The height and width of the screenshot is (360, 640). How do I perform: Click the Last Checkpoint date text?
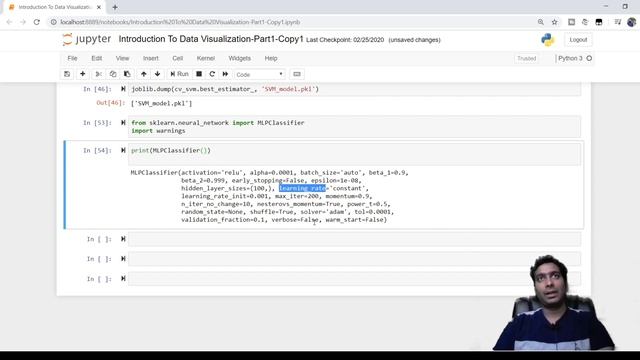345,40
